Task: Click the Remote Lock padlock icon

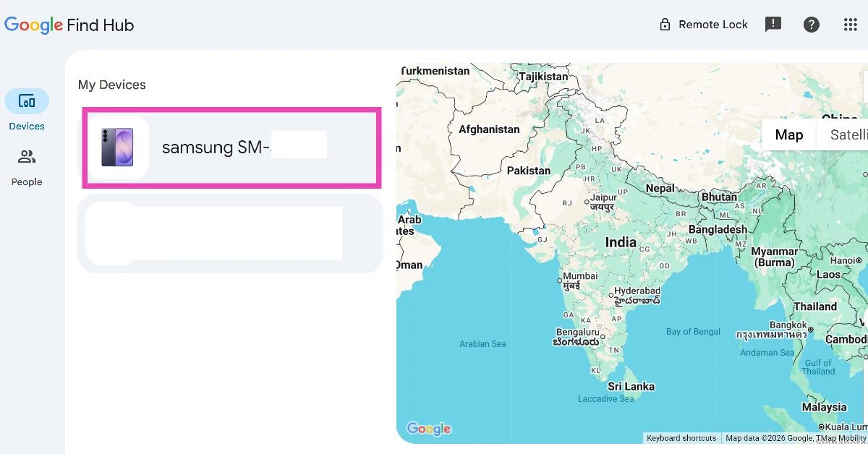Action: click(x=665, y=25)
